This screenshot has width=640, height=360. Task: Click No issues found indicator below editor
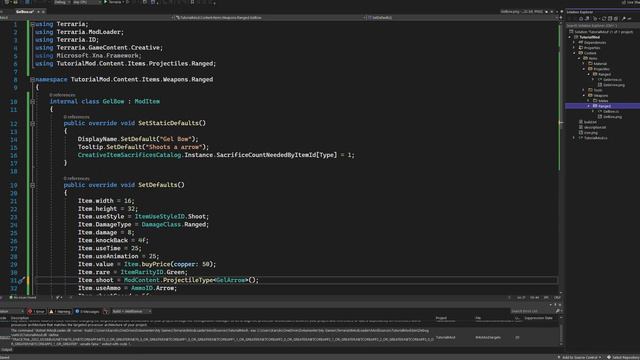[23, 298]
